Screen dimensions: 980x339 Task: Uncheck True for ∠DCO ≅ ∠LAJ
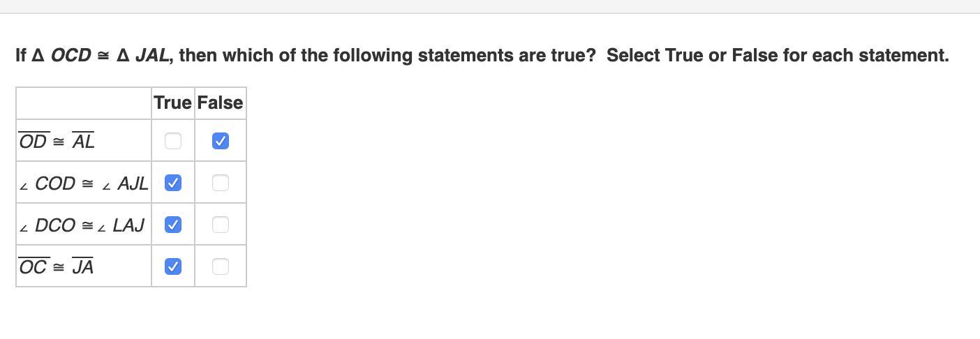(x=173, y=225)
